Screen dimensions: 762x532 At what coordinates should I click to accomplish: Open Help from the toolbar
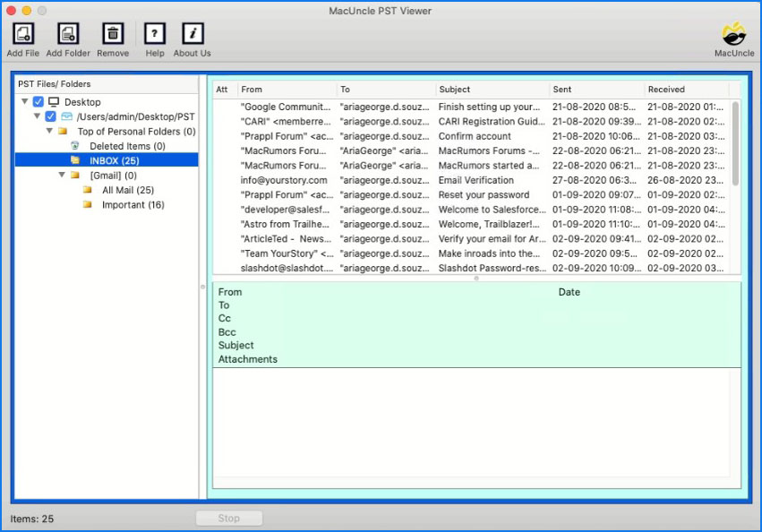coord(155,34)
